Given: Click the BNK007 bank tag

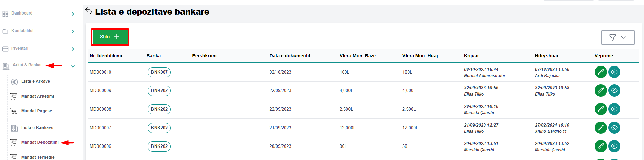Looking at the screenshot, I should (159, 72).
